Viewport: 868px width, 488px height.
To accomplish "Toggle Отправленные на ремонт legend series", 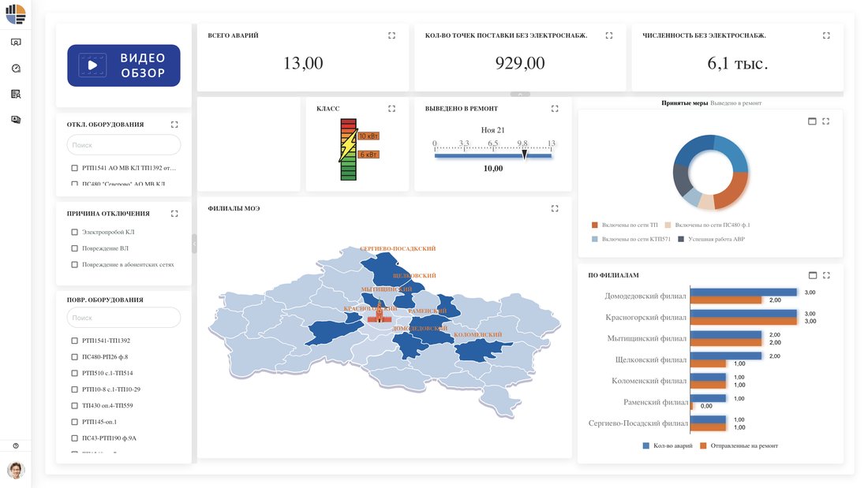I will pyautogui.click(x=739, y=445).
